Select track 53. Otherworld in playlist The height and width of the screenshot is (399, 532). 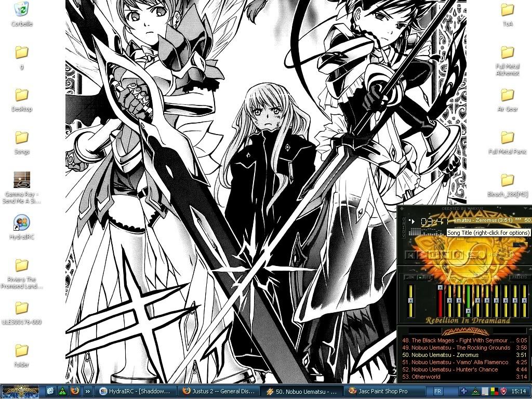click(x=464, y=377)
